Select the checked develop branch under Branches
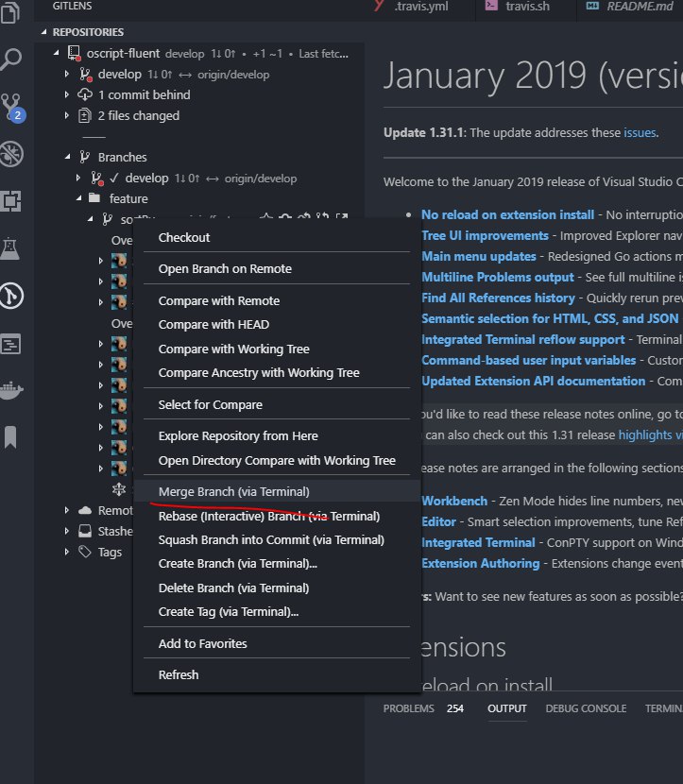The image size is (683, 784). [x=199, y=178]
